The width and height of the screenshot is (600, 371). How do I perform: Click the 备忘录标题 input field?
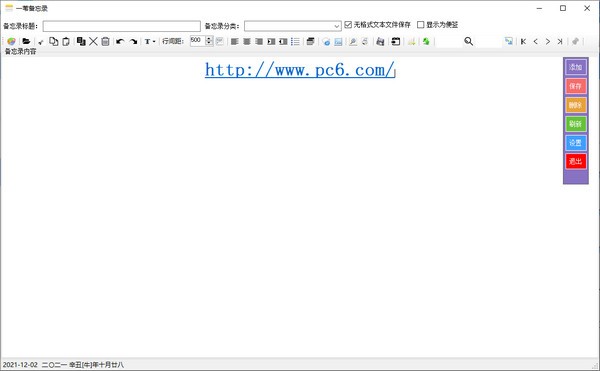[x=122, y=26]
